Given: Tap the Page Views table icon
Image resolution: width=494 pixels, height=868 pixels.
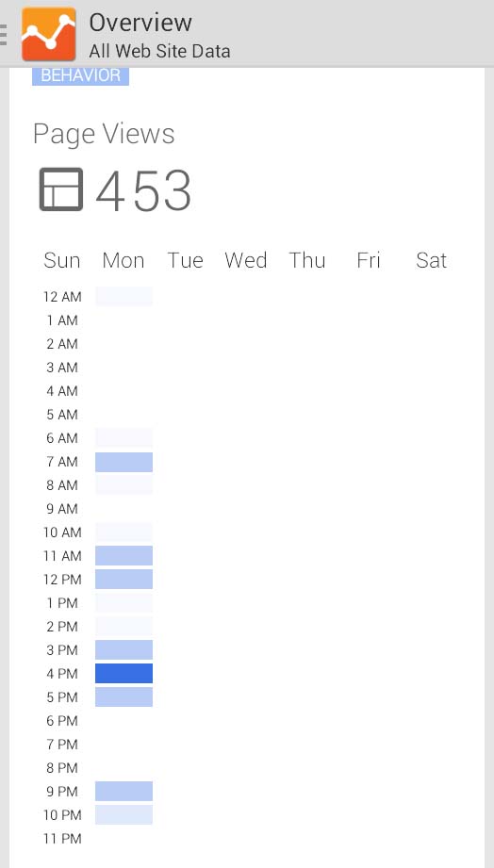Looking at the screenshot, I should pyautogui.click(x=61, y=189).
